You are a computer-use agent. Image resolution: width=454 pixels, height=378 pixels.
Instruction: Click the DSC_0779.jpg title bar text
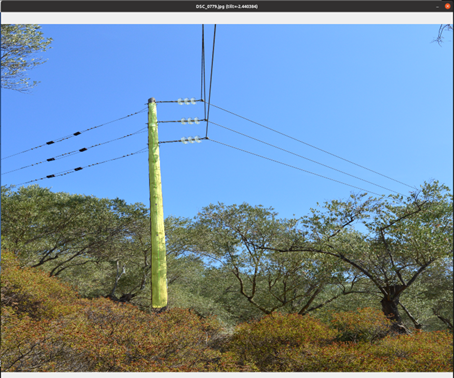[227, 6]
